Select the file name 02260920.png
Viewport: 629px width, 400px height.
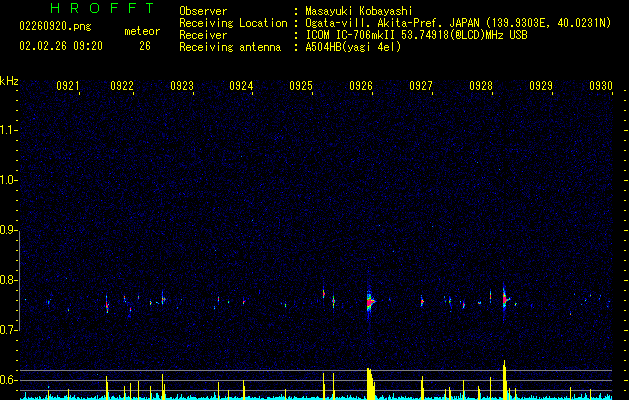[55, 26]
